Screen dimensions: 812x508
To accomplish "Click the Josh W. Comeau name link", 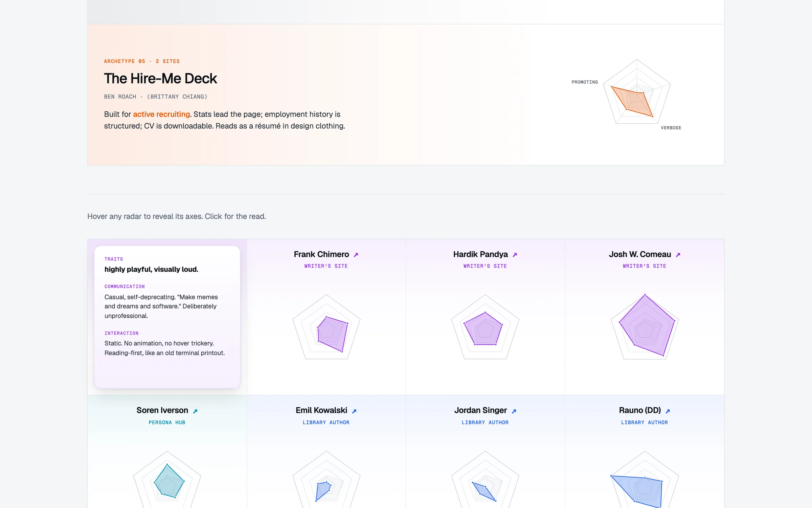I will point(640,254).
